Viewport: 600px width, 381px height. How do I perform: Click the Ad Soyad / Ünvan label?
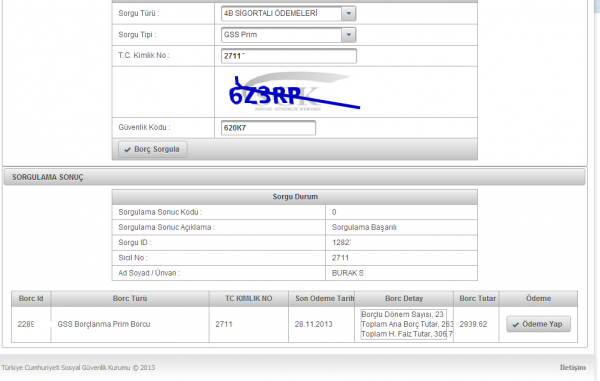click(x=149, y=273)
